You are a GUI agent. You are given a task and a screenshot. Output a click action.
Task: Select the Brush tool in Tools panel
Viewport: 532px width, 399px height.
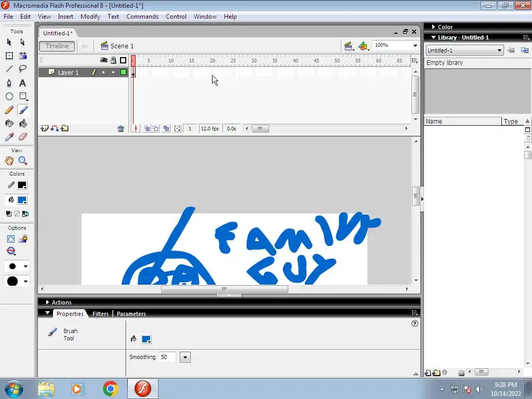[23, 110]
